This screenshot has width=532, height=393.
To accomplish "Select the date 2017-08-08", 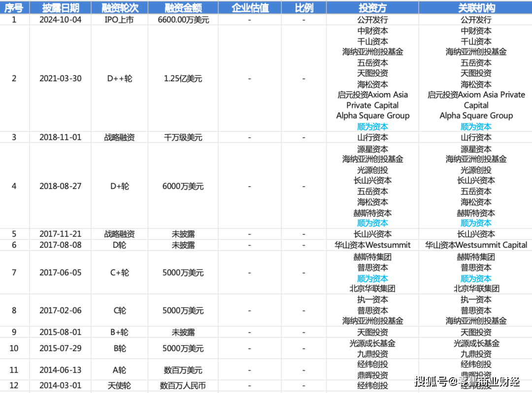I will click(x=61, y=245).
